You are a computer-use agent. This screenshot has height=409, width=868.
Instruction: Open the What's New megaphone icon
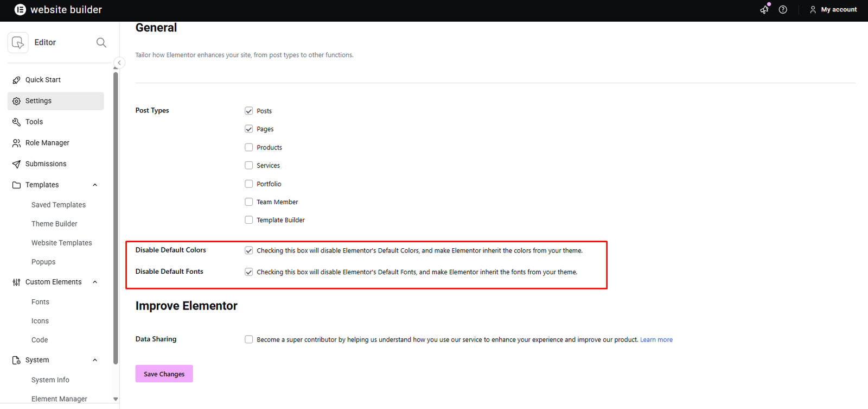[x=764, y=10]
